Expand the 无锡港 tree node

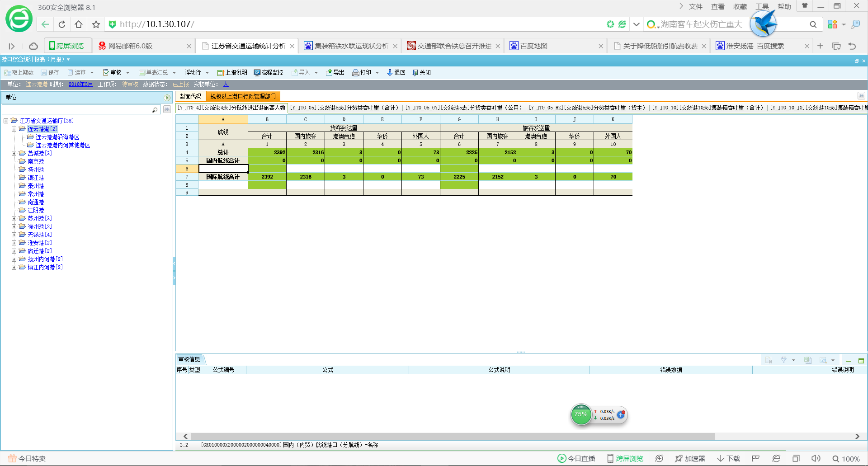[x=14, y=235]
